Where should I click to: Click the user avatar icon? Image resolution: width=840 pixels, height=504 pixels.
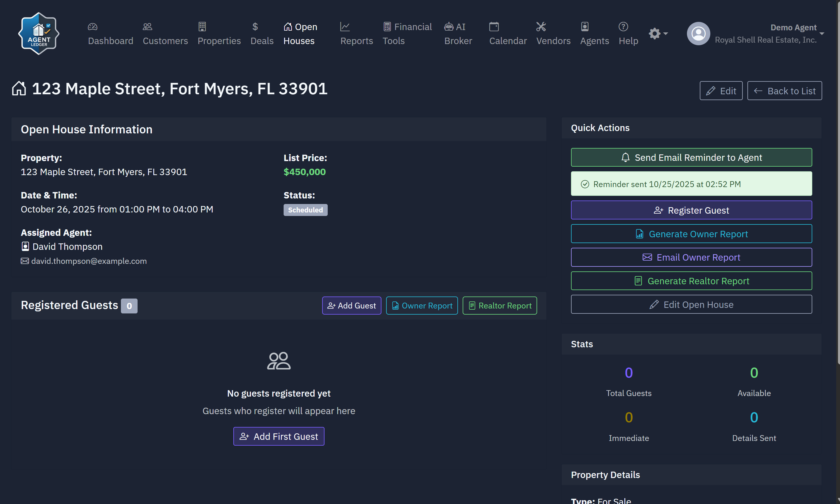pyautogui.click(x=698, y=34)
